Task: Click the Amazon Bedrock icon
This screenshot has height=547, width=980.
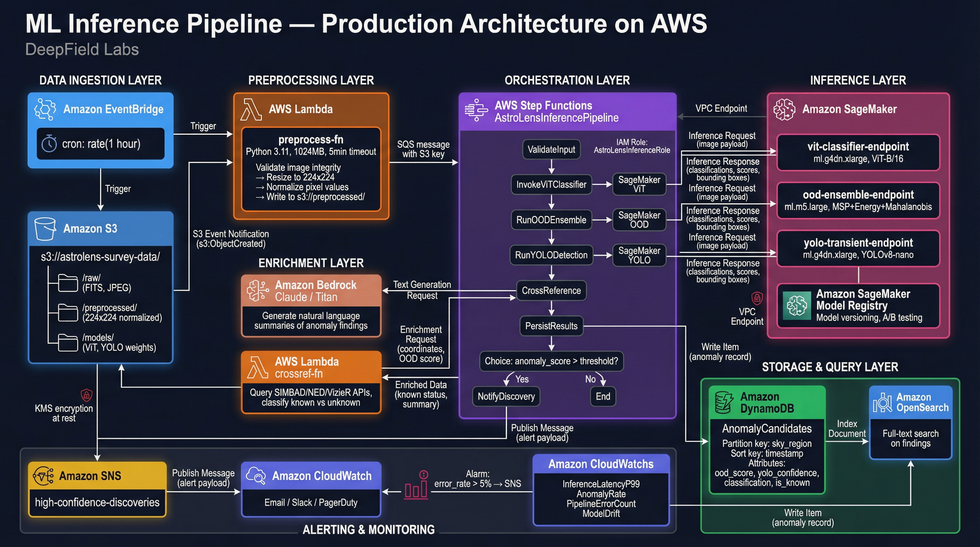Action: pyautogui.click(x=258, y=291)
